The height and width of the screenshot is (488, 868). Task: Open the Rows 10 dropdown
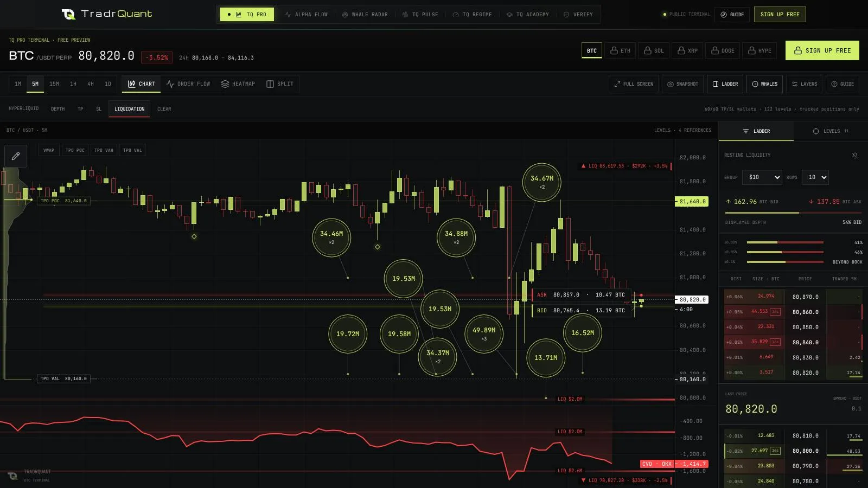815,177
